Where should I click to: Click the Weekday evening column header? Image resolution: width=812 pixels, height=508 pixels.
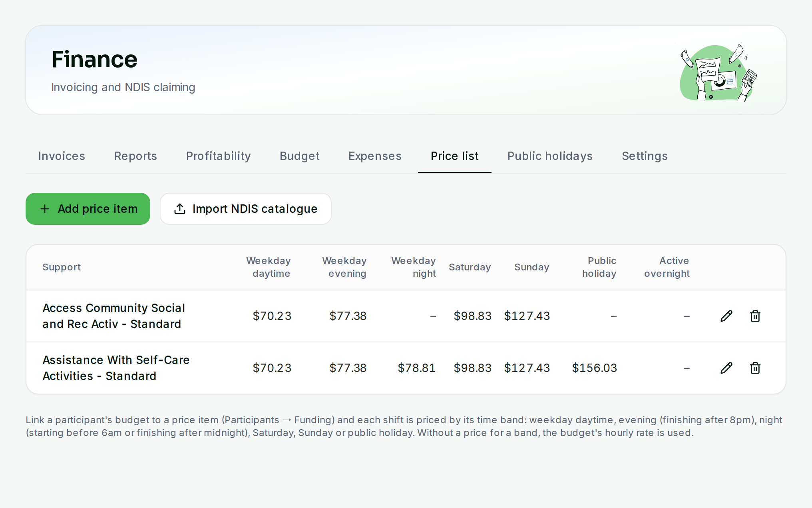344,267
